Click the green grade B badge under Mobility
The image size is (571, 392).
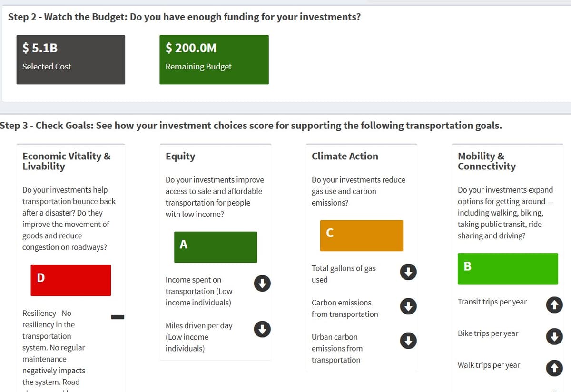coord(507,269)
